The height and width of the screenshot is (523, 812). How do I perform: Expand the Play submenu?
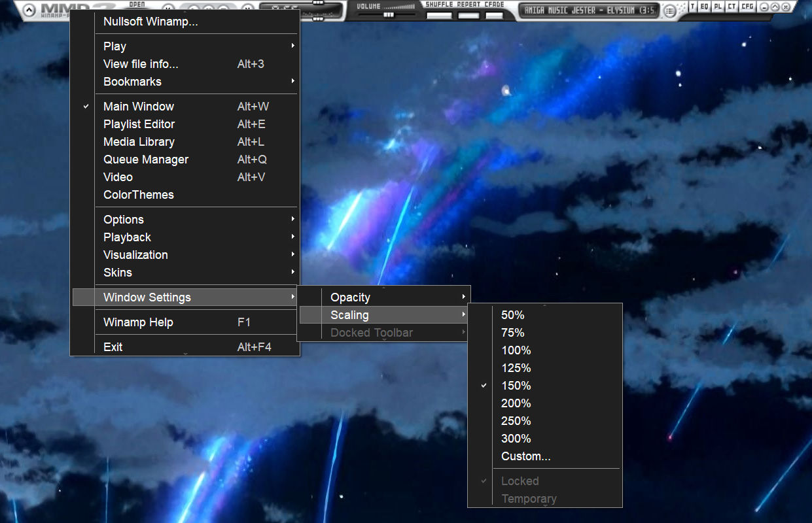pos(185,46)
